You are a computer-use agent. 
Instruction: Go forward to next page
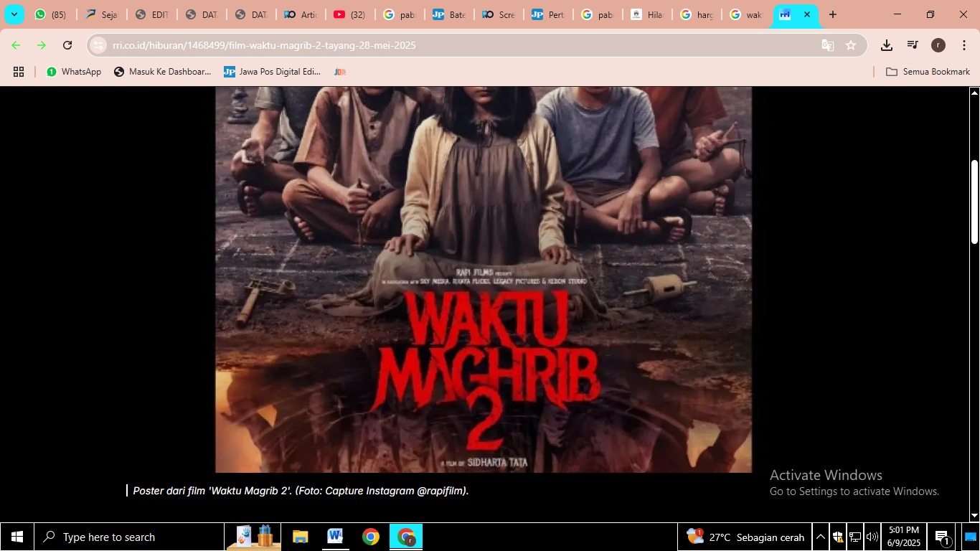(42, 45)
